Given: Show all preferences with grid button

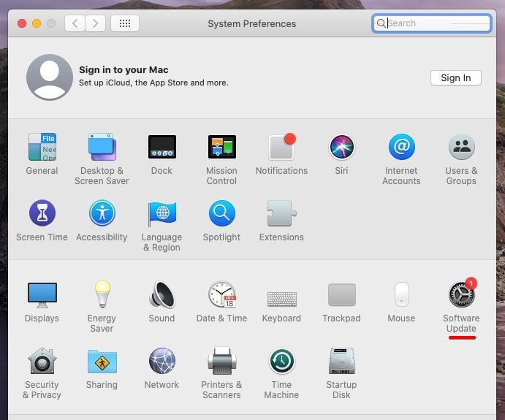Looking at the screenshot, I should click(125, 23).
